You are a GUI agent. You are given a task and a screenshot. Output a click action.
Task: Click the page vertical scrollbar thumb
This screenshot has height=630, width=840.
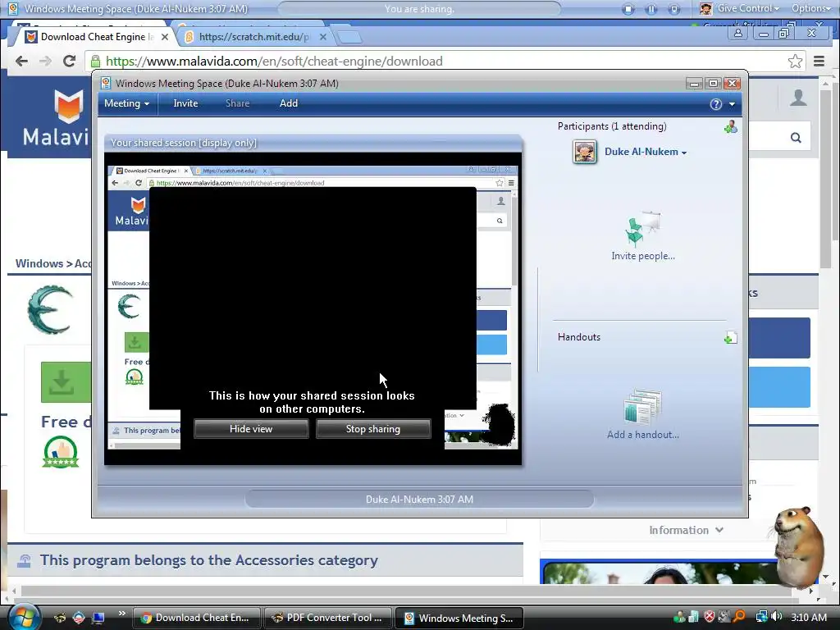[x=825, y=180]
